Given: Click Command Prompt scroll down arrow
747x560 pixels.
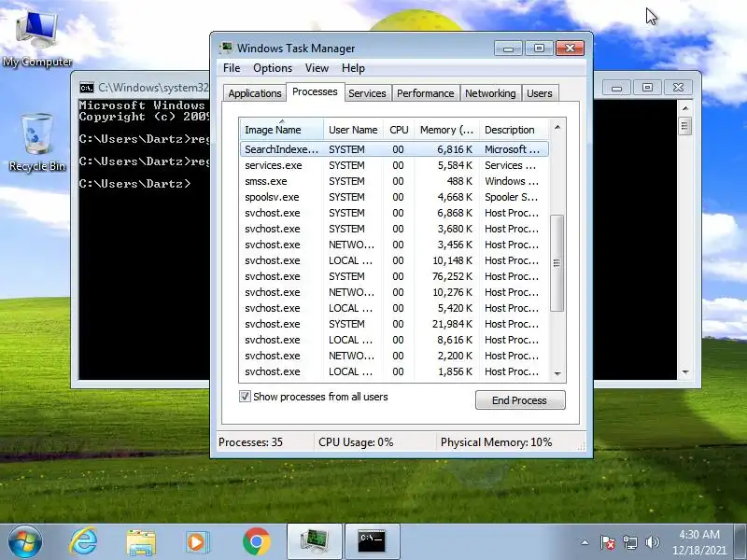Looking at the screenshot, I should tap(685, 371).
